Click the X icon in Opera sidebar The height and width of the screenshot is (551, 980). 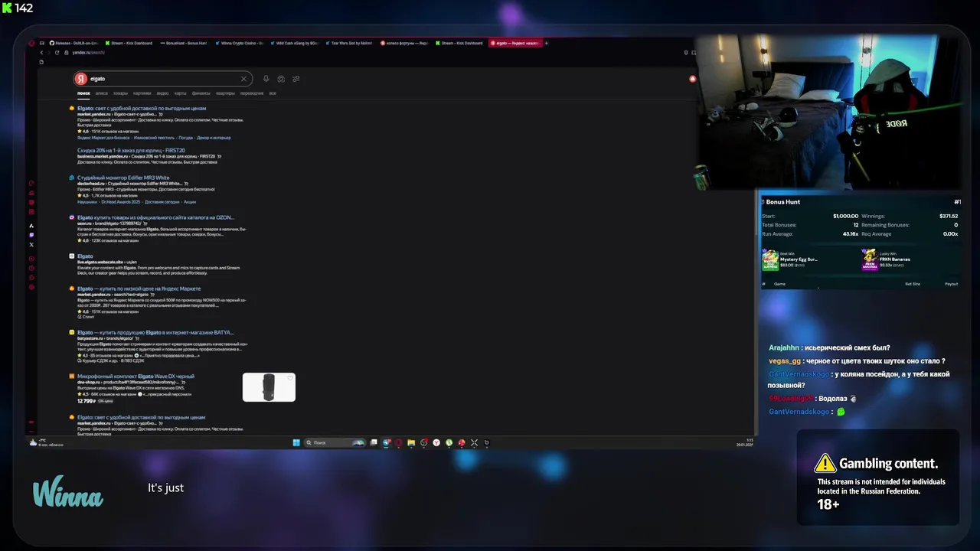click(31, 245)
